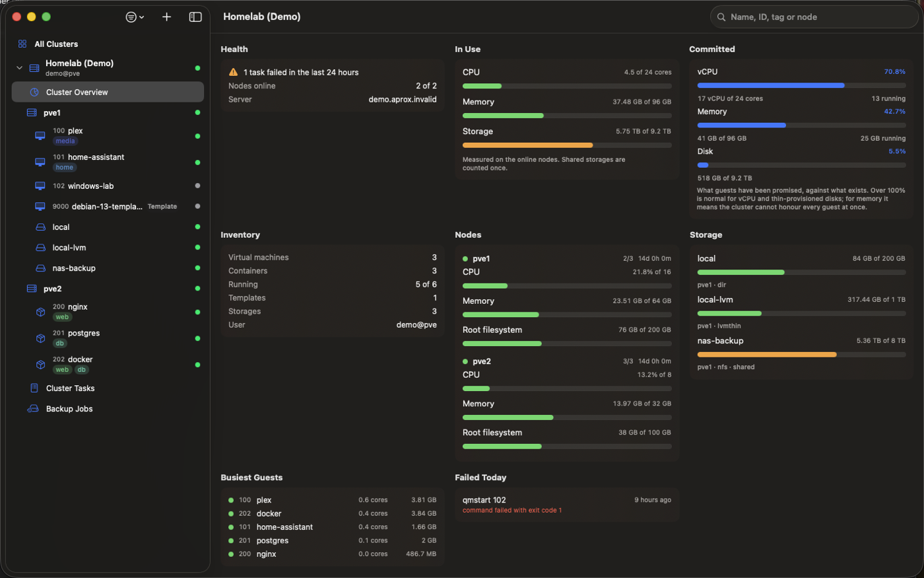Toggle the sidebar panel icon
The height and width of the screenshot is (578, 924).
click(x=195, y=17)
